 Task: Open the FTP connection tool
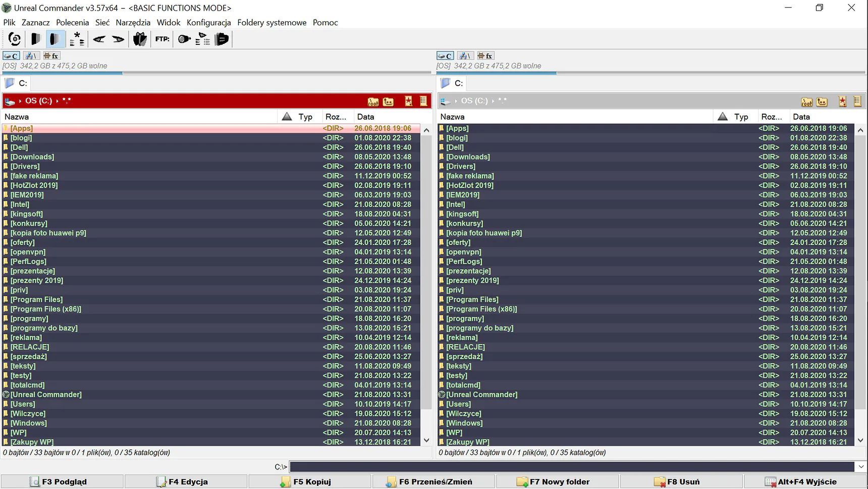(162, 39)
